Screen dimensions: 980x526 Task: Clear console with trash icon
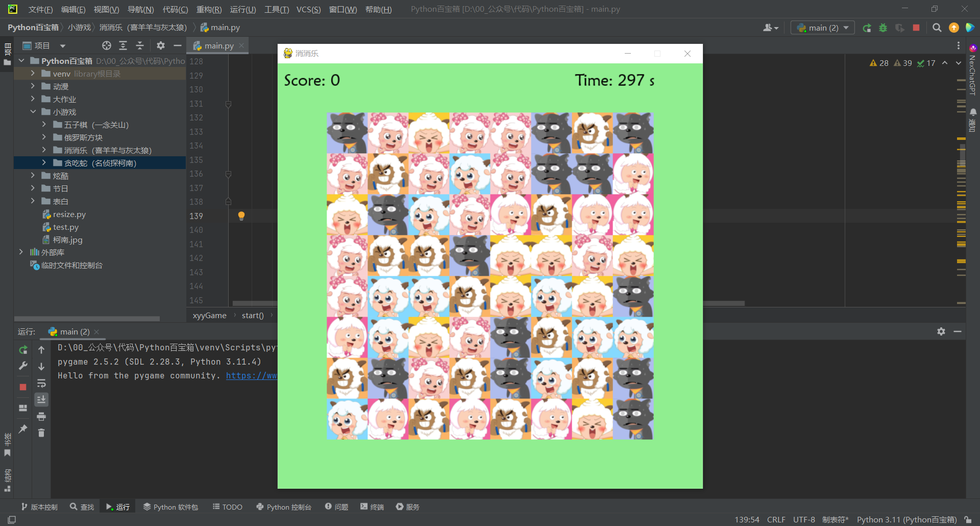41,433
